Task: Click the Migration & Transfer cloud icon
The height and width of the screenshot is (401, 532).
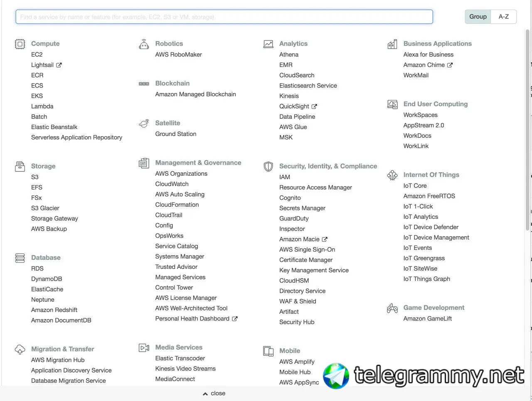Action: point(20,350)
